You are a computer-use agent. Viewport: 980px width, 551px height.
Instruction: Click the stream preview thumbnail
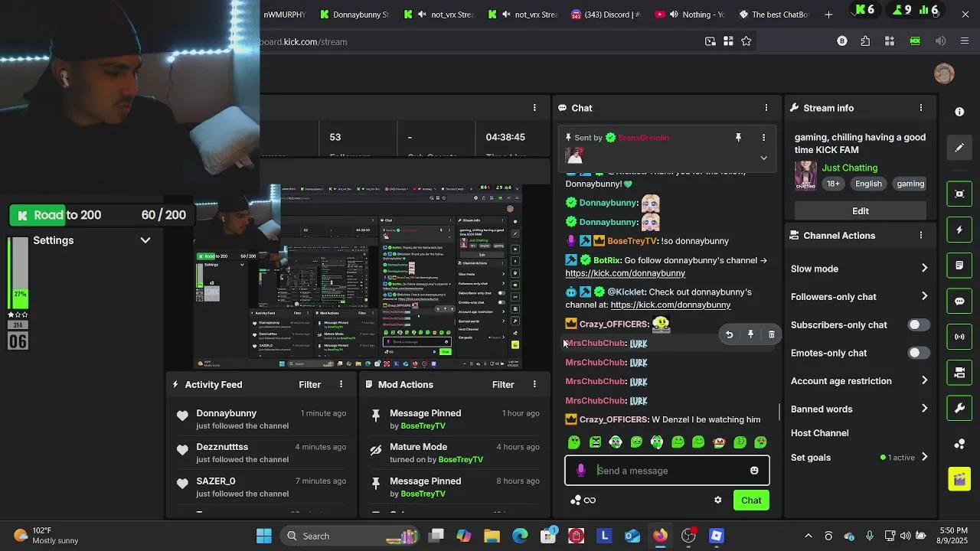pos(358,276)
